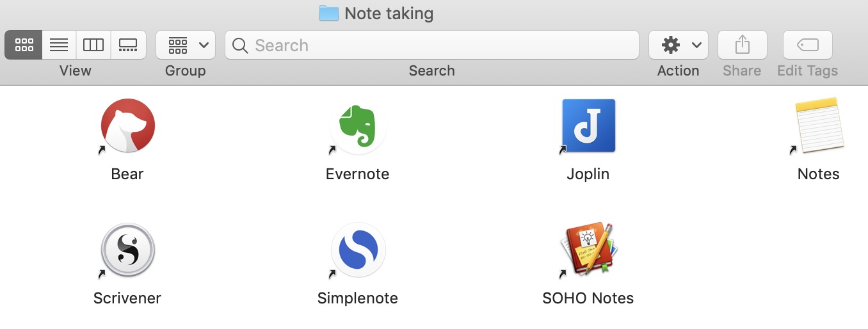The width and height of the screenshot is (868, 329).
Task: Click the Note taking folder title icon
Action: coord(328,13)
